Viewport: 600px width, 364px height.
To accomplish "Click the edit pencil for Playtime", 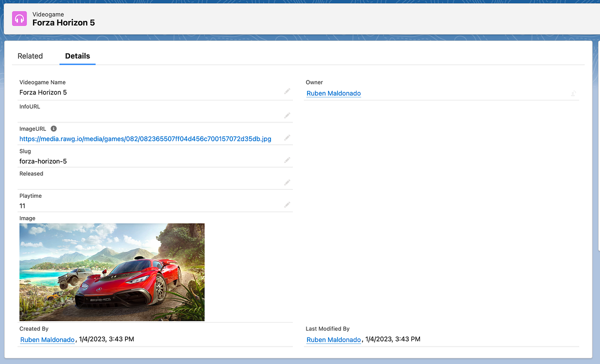I will point(287,205).
